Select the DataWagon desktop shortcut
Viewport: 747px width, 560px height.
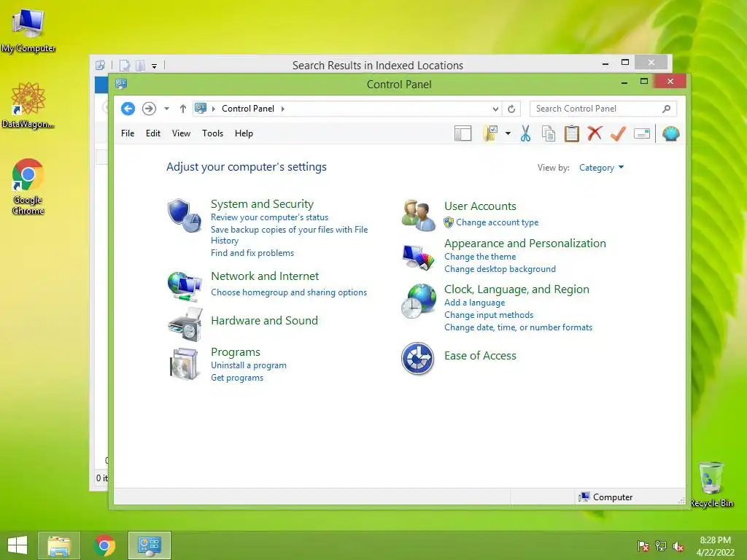pos(28,105)
